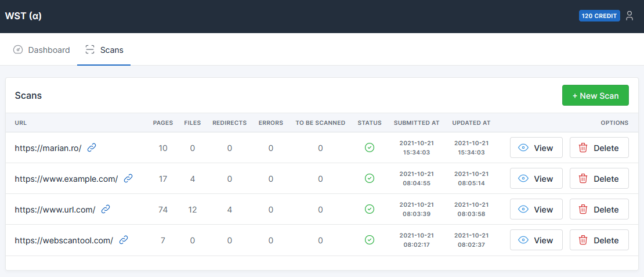This screenshot has height=277, width=644.
Task: Click submitted time 15:34:03 for marian.ro
Action: tap(417, 153)
